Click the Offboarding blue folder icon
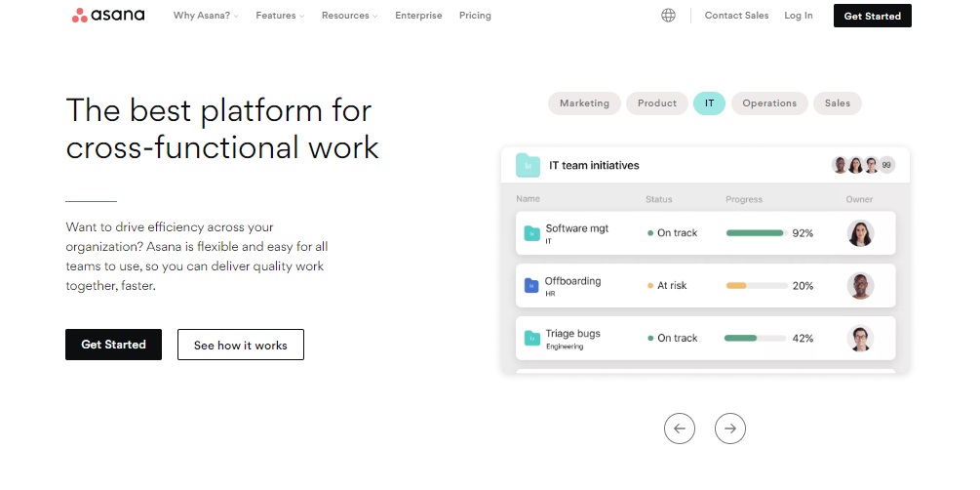980x490 pixels. click(x=531, y=285)
